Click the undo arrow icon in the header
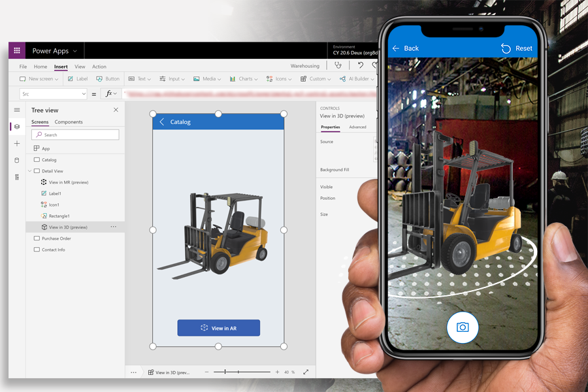588x392 pixels. pyautogui.click(x=361, y=66)
